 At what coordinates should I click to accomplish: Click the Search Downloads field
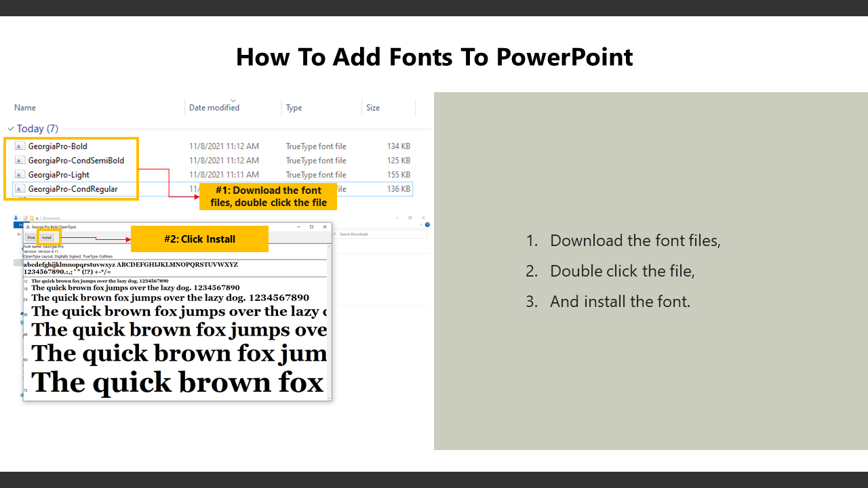[380, 234]
